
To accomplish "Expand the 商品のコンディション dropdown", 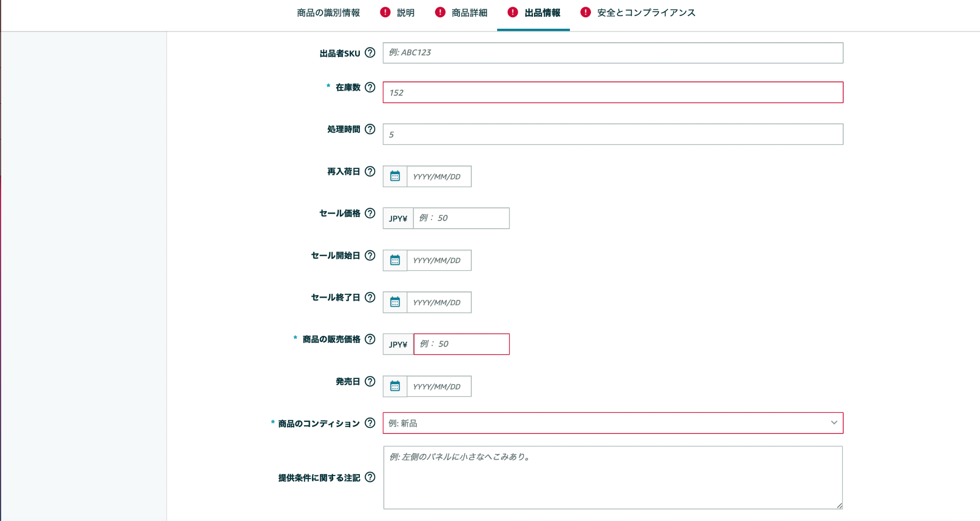I will pos(613,423).
